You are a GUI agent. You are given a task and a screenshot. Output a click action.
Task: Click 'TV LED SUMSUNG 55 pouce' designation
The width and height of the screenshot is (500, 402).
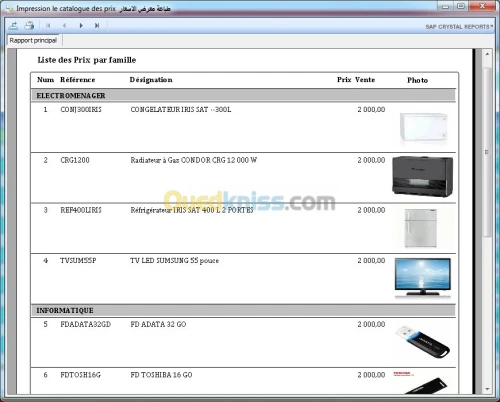coord(174,261)
